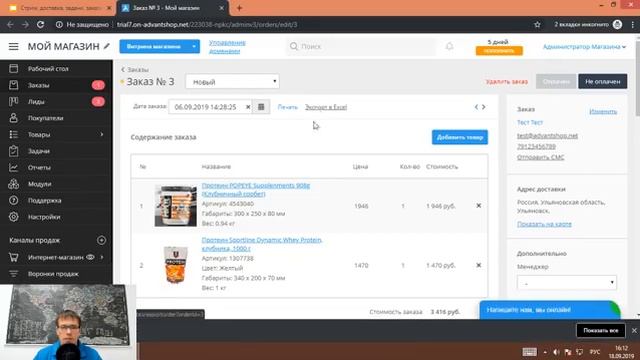Screen dimensions: 640x360
Task: Click the Модули sidebar icon
Action: click(13, 184)
